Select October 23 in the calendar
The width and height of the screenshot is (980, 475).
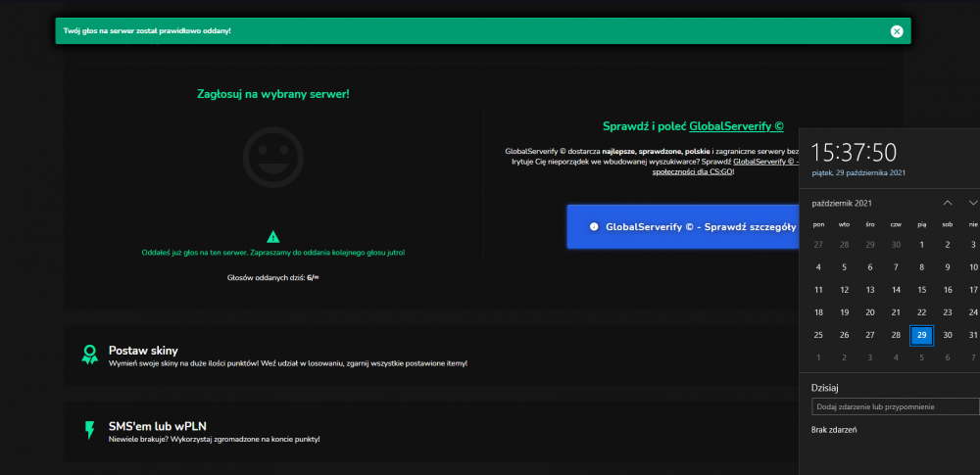coord(948,312)
